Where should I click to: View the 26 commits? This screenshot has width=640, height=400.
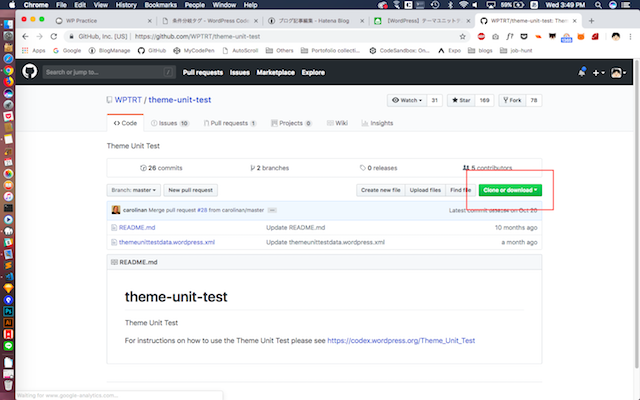(x=161, y=168)
